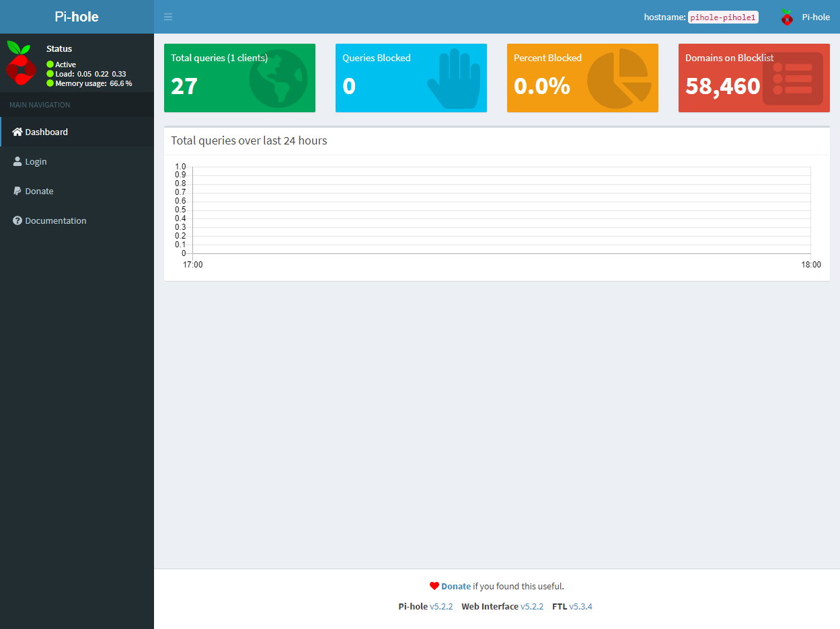Viewport: 840px width, 629px height.
Task: Click the green Memory usage status dot
Action: [50, 83]
